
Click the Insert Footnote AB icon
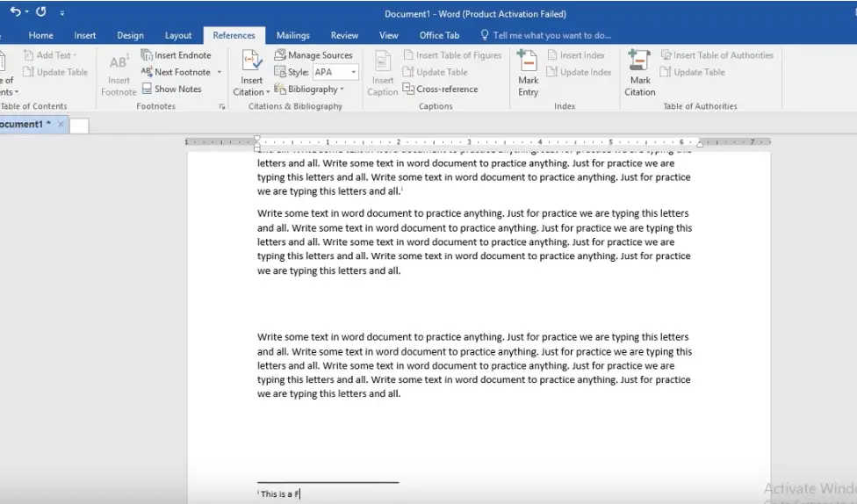click(119, 62)
